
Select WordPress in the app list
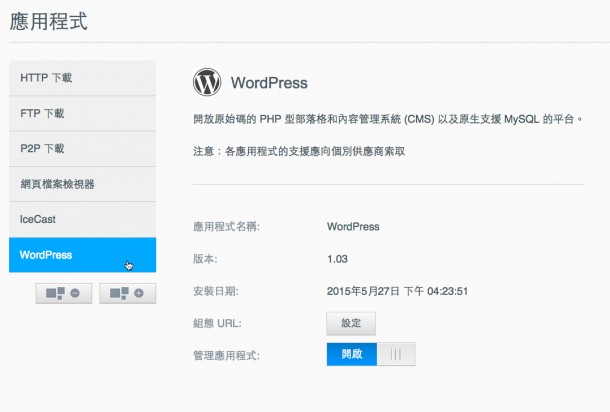click(82, 255)
